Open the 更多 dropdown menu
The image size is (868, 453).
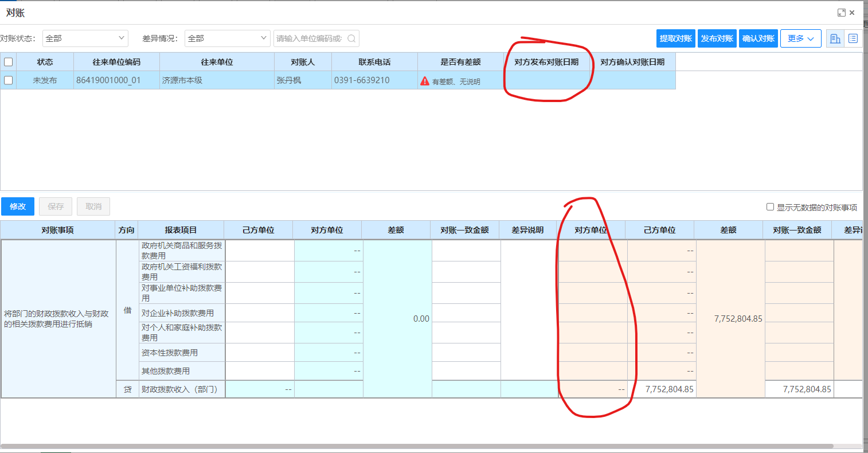point(801,38)
